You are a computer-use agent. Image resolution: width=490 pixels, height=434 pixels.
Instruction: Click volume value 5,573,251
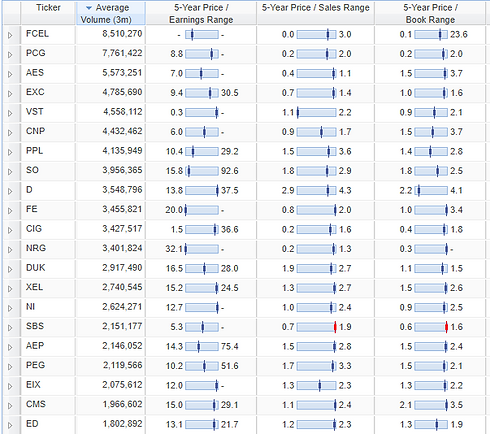tap(122, 73)
